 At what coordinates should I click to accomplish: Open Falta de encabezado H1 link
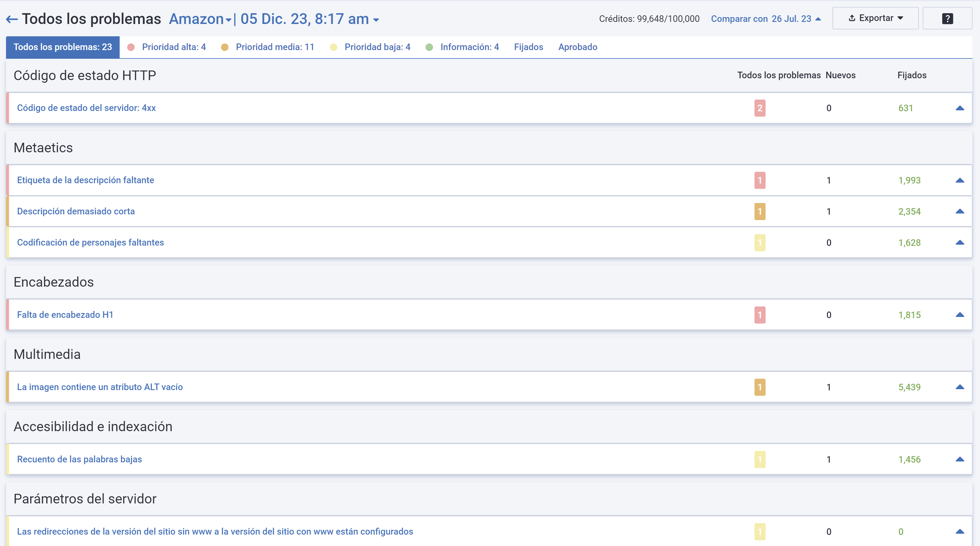(65, 315)
